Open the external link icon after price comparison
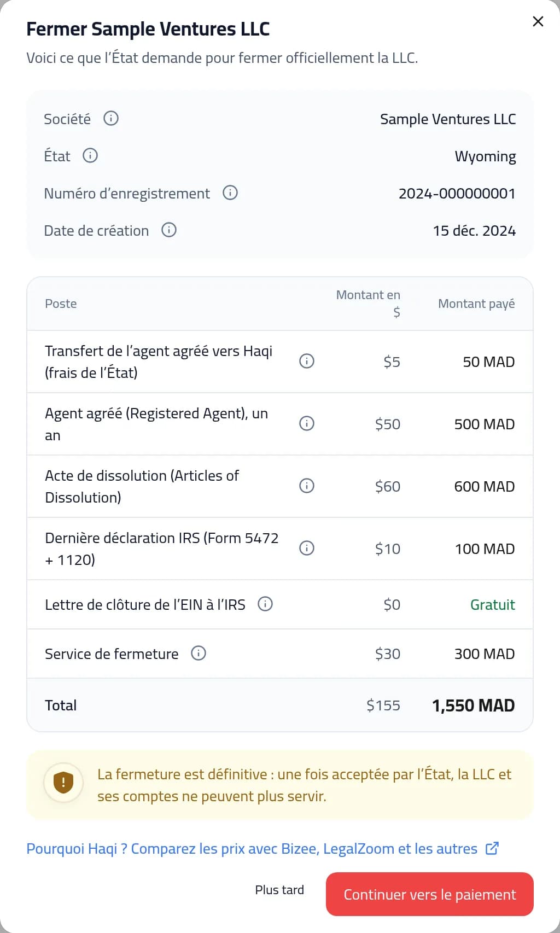The height and width of the screenshot is (933, 560). [492, 848]
